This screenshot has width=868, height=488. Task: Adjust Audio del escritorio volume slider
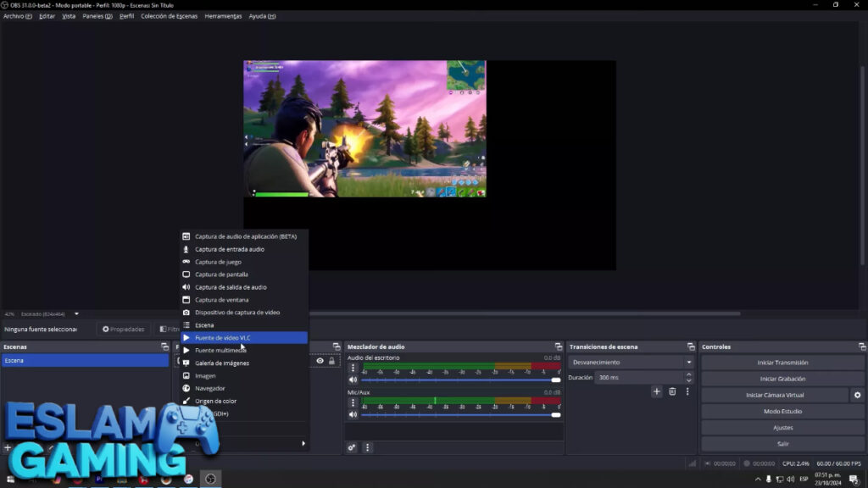pos(460,380)
